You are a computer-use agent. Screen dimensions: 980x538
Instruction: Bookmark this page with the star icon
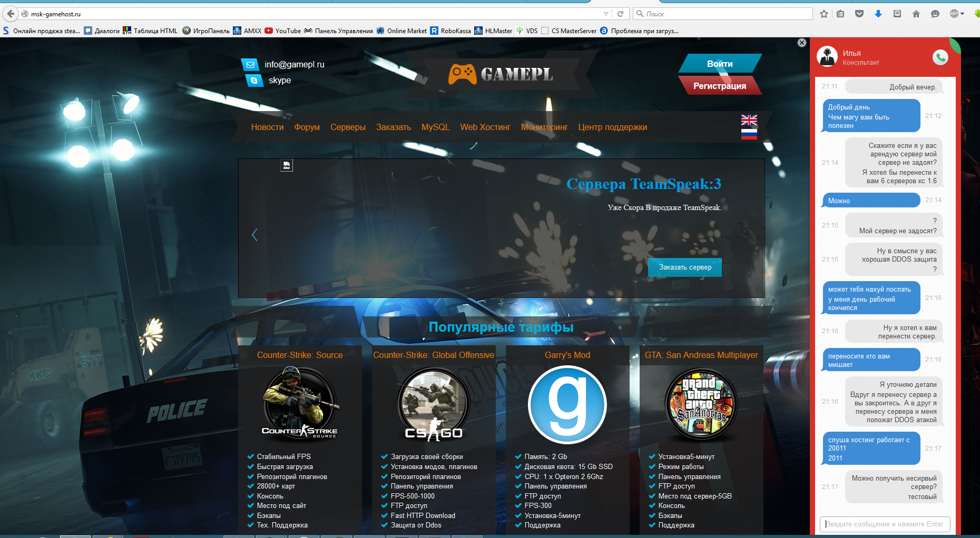pos(824,14)
